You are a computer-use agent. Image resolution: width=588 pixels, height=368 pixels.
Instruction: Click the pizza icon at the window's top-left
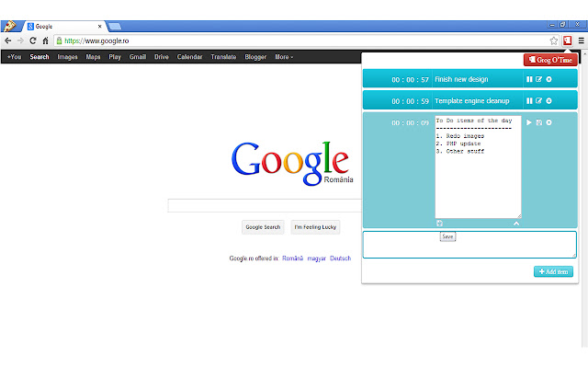pyautogui.click(x=9, y=26)
